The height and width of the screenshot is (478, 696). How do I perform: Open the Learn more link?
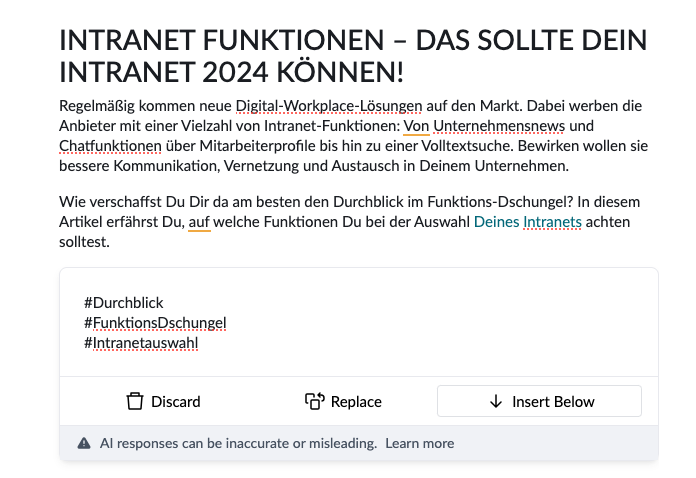[x=419, y=443]
